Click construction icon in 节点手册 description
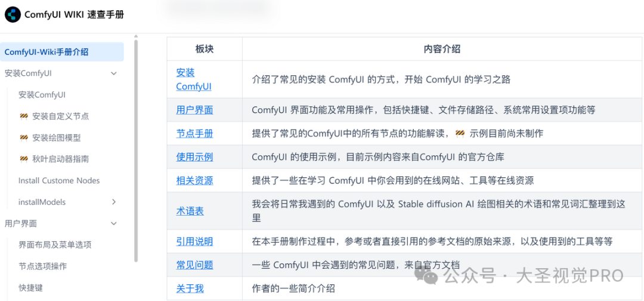Viewport: 644px width, 301px height. [x=460, y=133]
